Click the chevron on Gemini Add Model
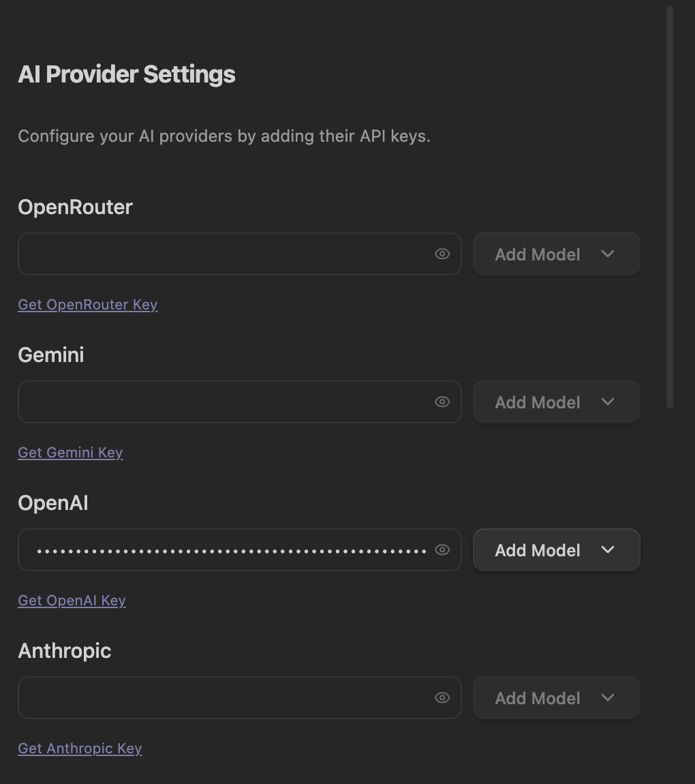This screenshot has width=695, height=784. click(x=608, y=402)
